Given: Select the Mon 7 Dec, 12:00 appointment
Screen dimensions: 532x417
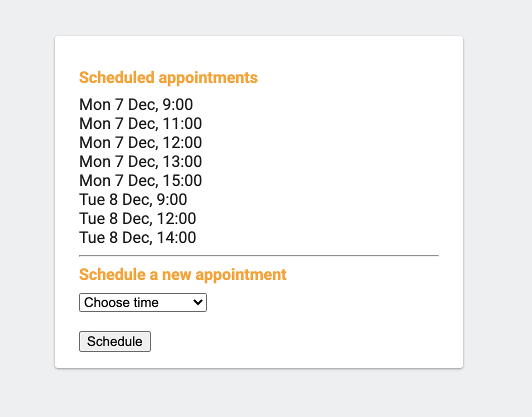Looking at the screenshot, I should coord(140,142).
